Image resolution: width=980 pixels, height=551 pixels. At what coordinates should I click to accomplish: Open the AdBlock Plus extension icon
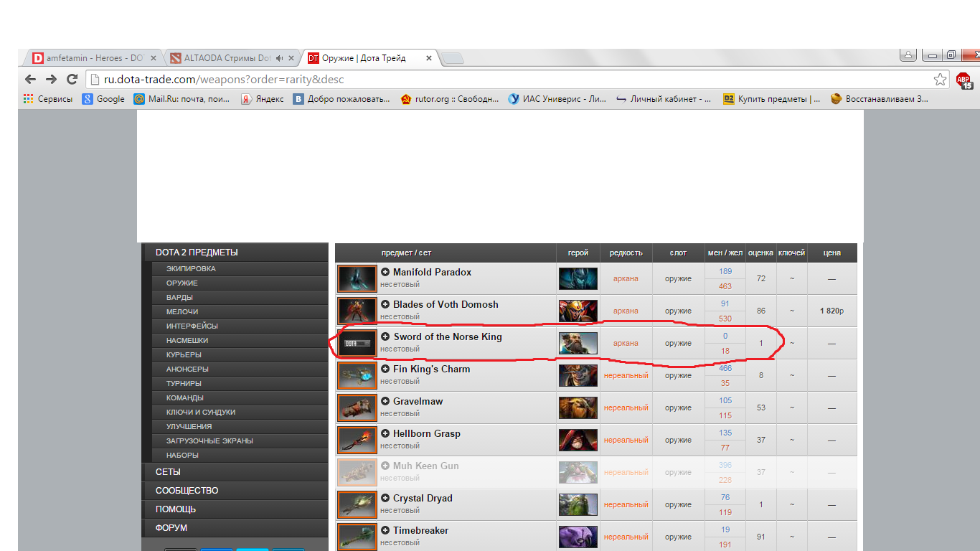coord(963,80)
